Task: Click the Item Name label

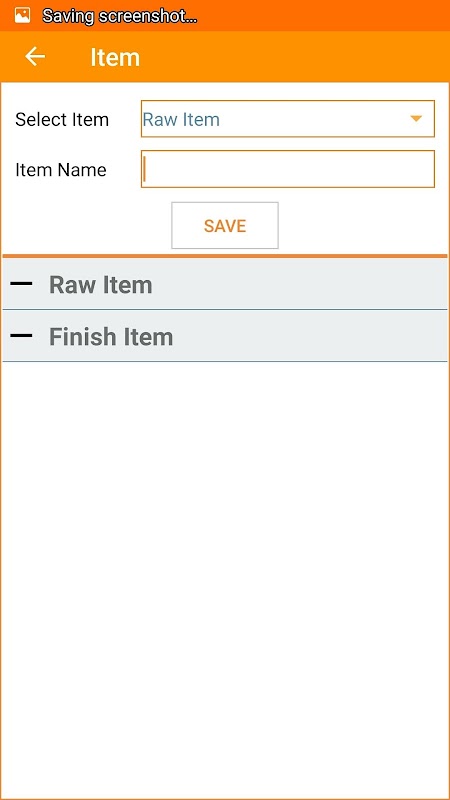Action: pos(61,169)
